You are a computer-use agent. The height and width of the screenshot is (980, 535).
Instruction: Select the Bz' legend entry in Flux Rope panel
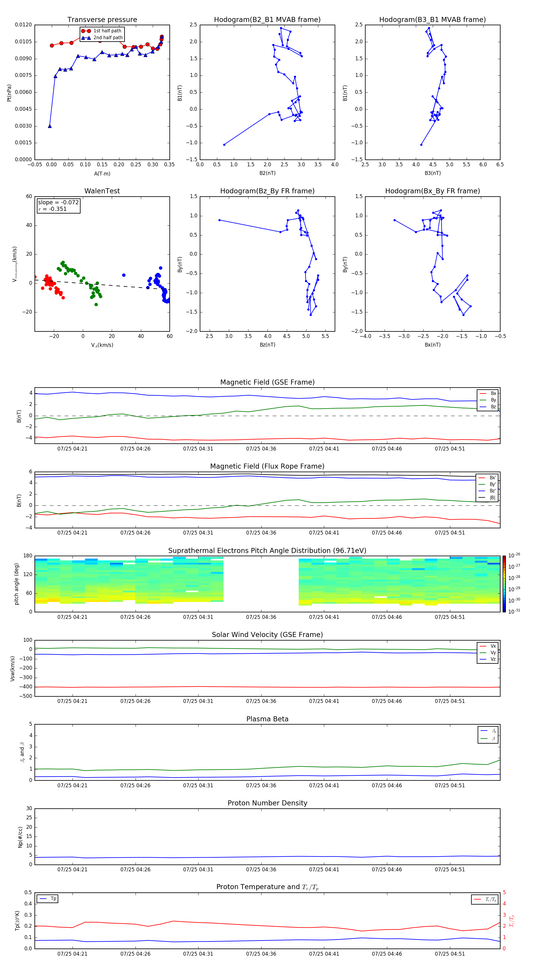[x=487, y=491]
